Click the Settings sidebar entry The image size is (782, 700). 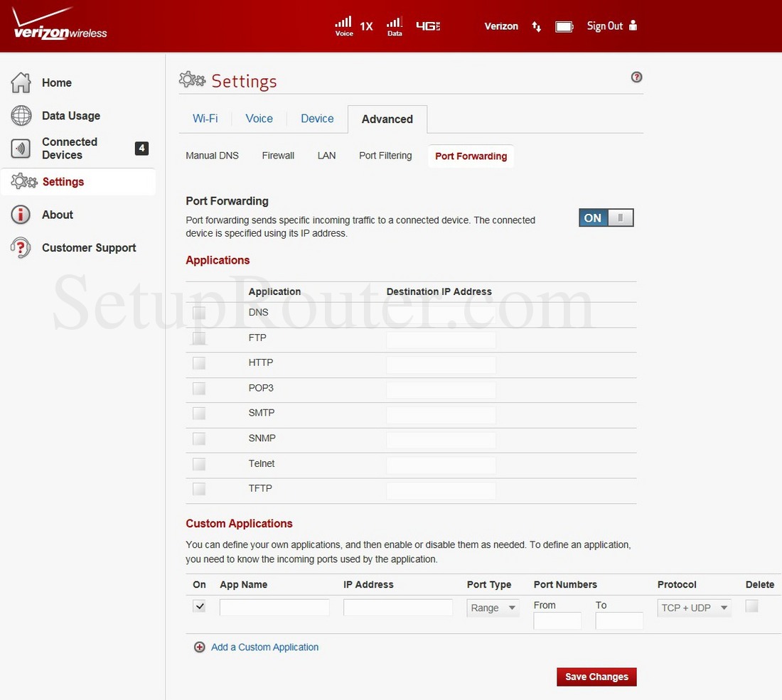coord(78,181)
